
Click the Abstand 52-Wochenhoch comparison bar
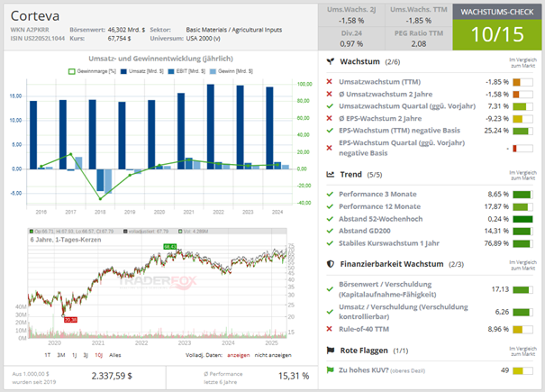point(522,219)
